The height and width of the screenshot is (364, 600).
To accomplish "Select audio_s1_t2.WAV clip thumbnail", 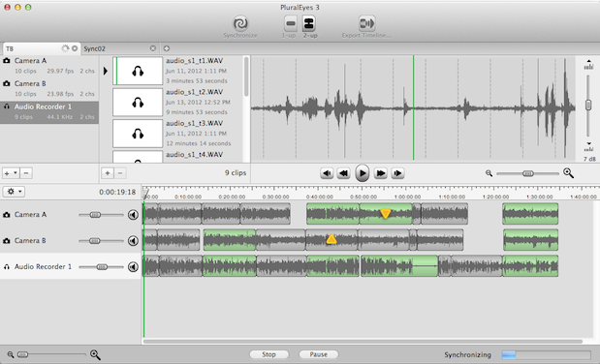I will (x=138, y=102).
